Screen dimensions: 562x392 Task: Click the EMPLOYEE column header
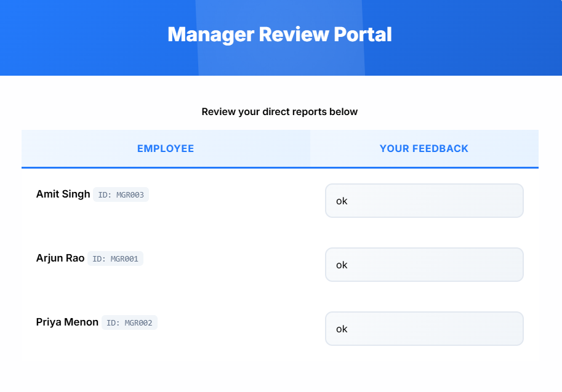point(166,148)
